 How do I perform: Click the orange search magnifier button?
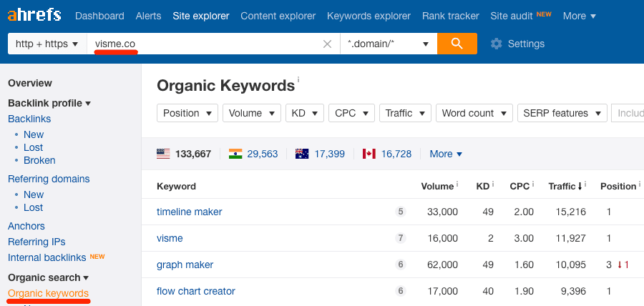coord(457,44)
